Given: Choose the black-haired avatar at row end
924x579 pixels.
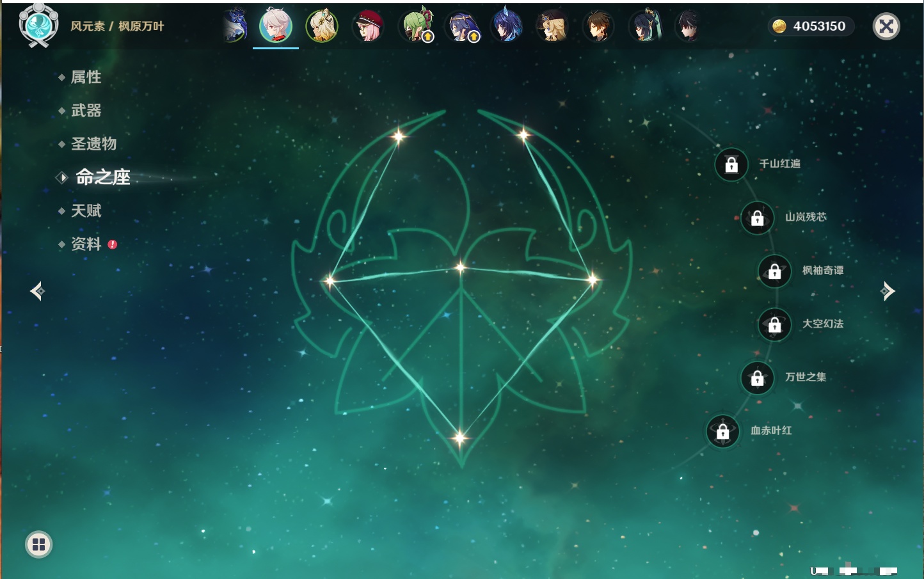Looking at the screenshot, I should tap(689, 26).
